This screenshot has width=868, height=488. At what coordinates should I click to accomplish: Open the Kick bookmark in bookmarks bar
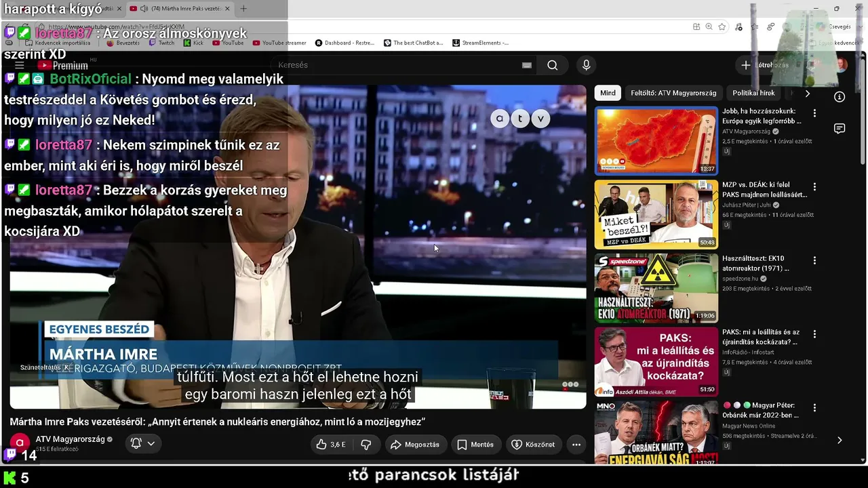click(193, 43)
